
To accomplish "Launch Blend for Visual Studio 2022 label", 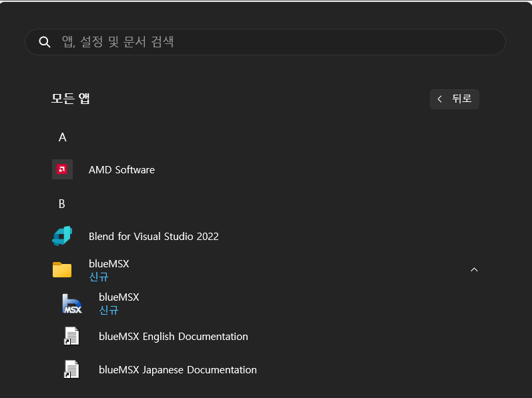I will 154,237.
